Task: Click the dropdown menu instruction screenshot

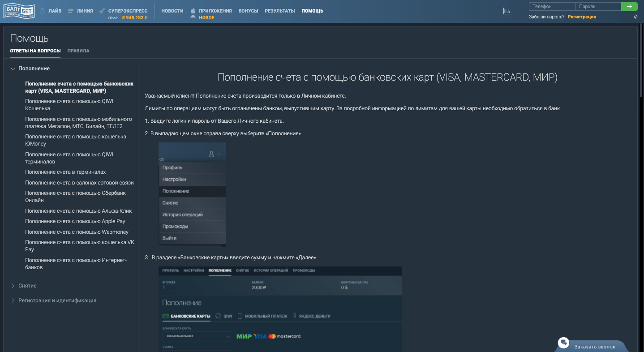Action: tap(192, 194)
